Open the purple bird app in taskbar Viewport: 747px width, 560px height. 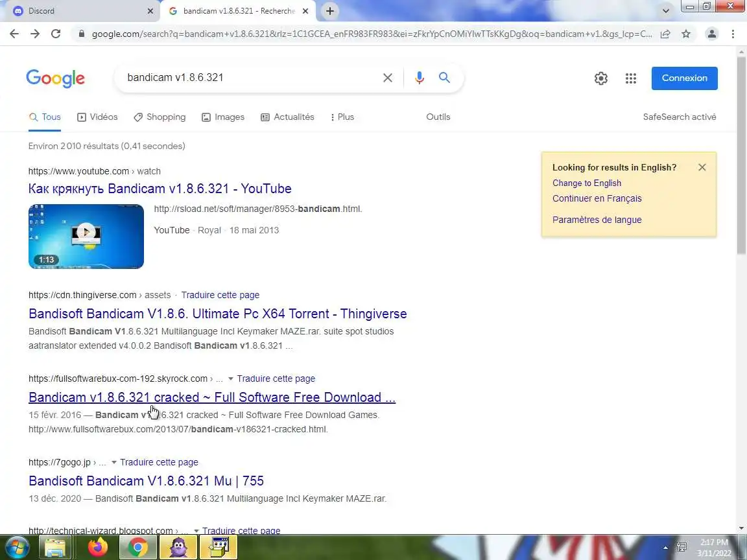[178, 547]
